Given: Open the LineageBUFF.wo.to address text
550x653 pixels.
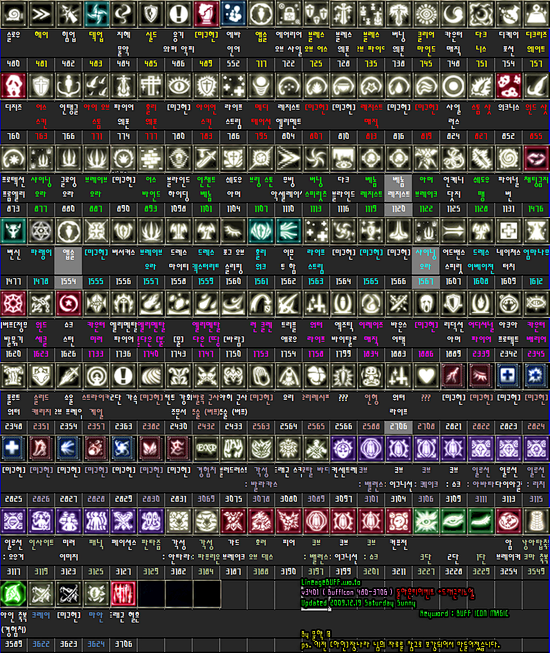Looking at the screenshot, I should tap(331, 583).
